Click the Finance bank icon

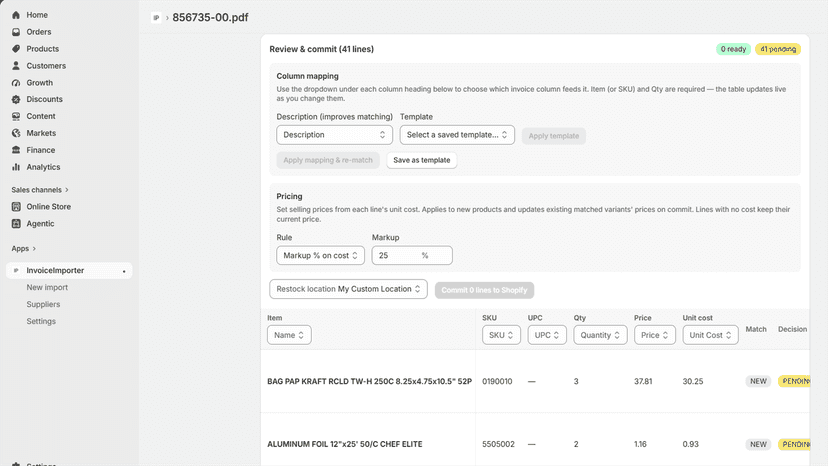coord(16,150)
